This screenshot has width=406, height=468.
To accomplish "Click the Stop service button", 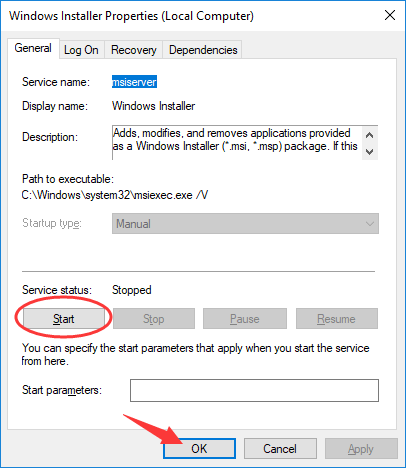I will [x=154, y=319].
